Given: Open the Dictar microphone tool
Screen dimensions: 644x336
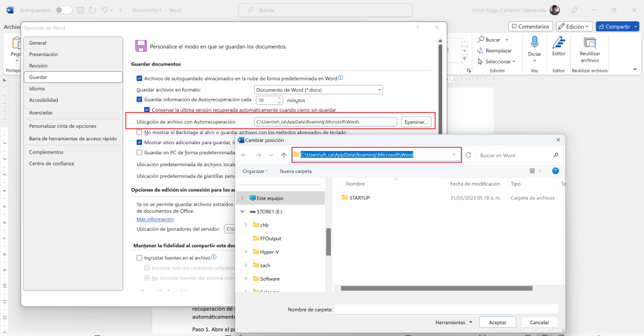Looking at the screenshot, I should click(x=535, y=48).
